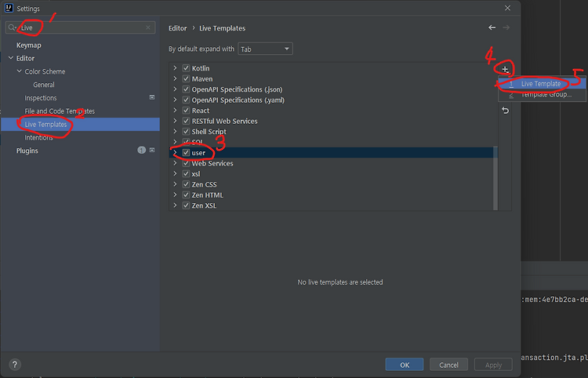Open File and Code Templates settings
The width and height of the screenshot is (588, 378).
[x=60, y=111]
